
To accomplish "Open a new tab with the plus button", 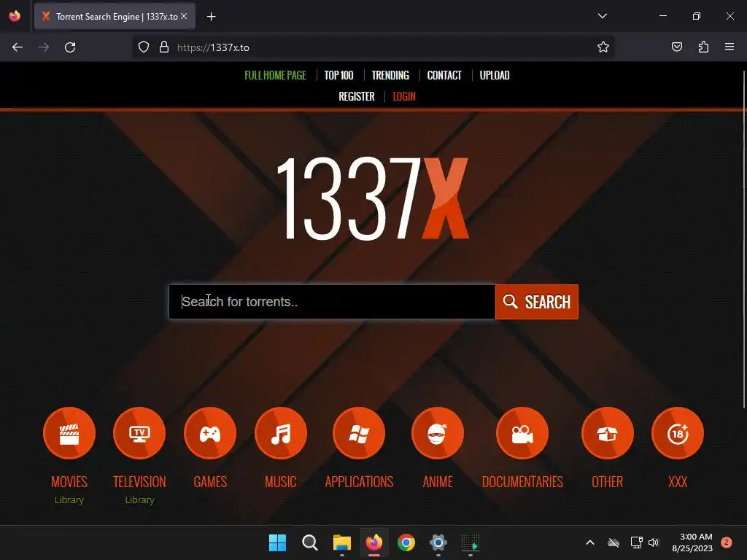I will (211, 17).
